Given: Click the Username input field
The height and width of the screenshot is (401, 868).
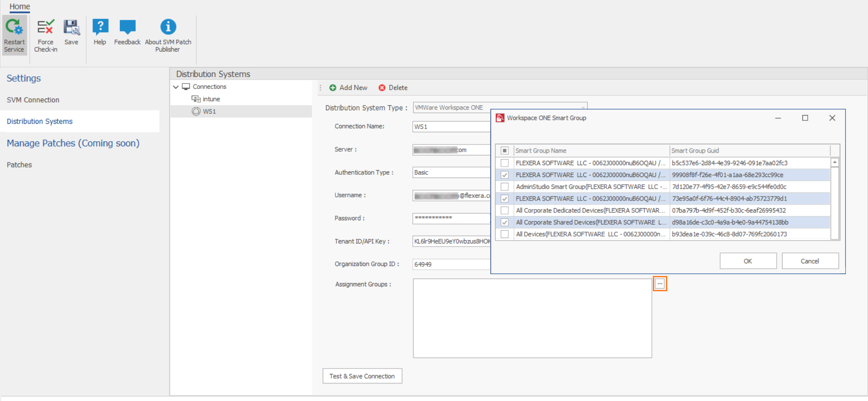Looking at the screenshot, I should pos(452,196).
